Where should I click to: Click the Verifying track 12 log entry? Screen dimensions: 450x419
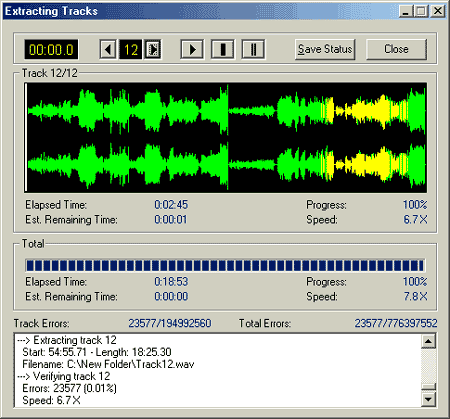[x=63, y=376]
